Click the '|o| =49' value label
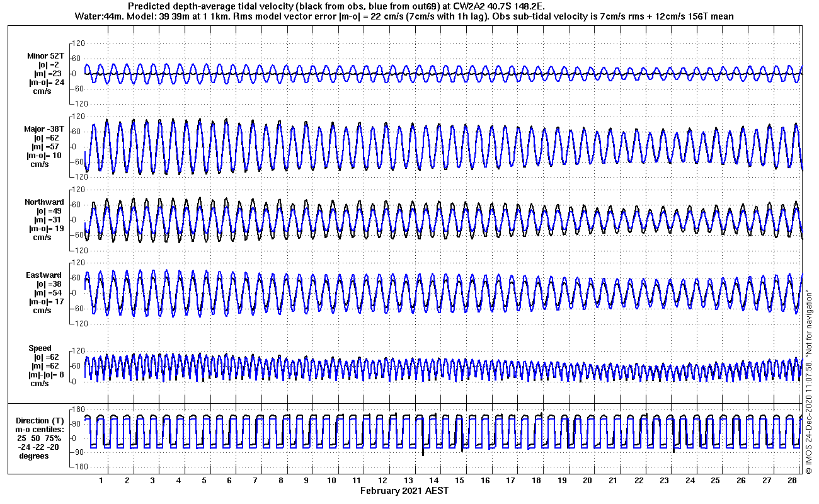This screenshot has width=819, height=504. click(x=47, y=211)
